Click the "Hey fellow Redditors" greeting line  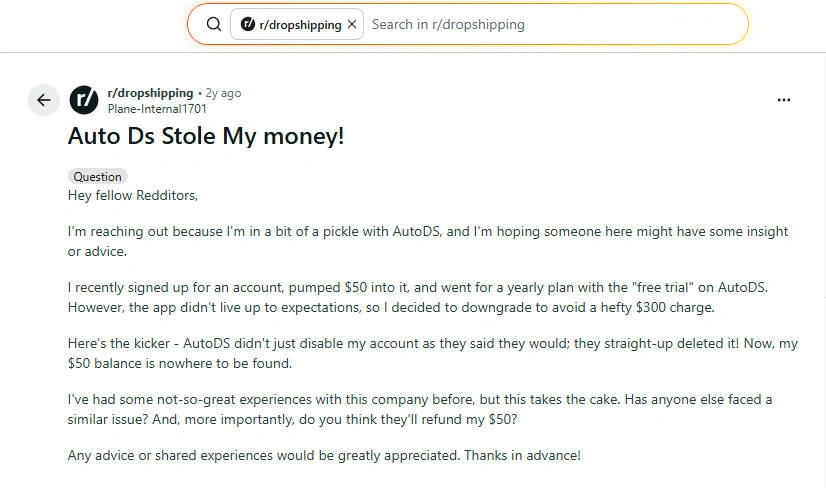(x=133, y=195)
